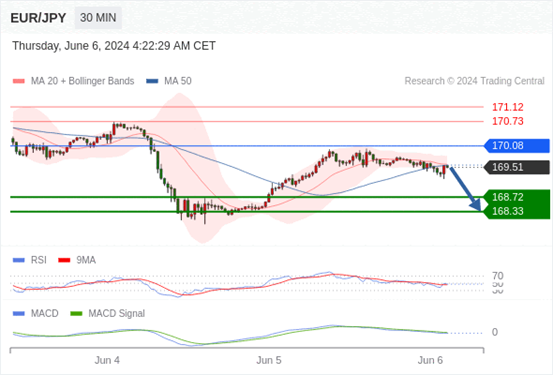Click the MA 50 legend label
The height and width of the screenshot is (375, 553).
(178, 81)
